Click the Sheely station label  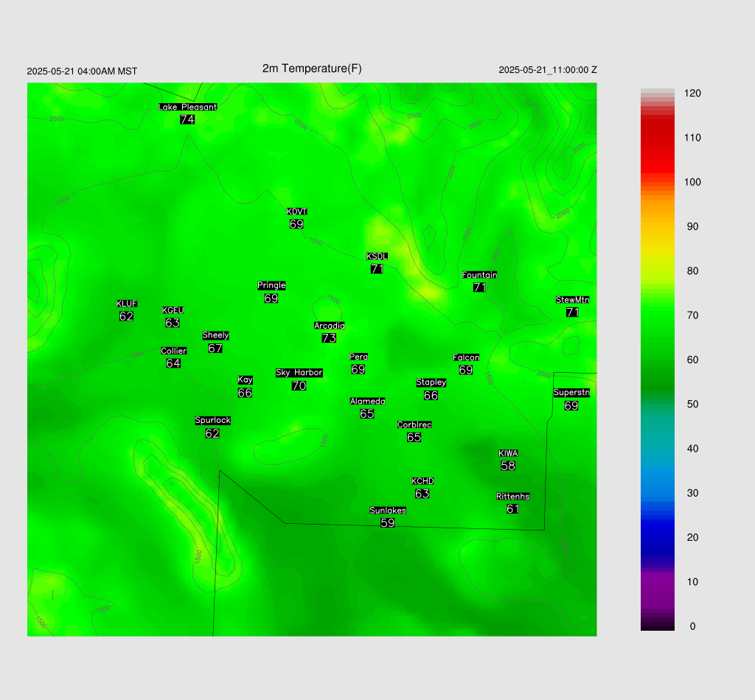pos(216,335)
